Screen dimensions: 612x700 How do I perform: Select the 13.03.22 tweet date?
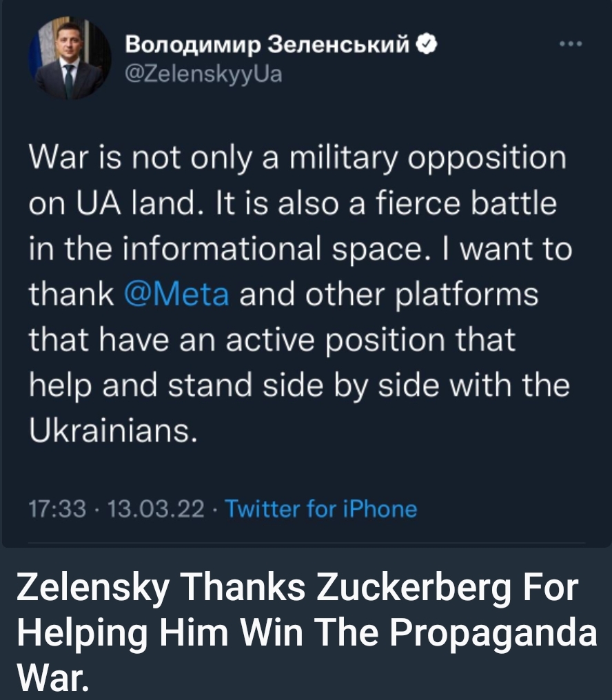tap(156, 509)
